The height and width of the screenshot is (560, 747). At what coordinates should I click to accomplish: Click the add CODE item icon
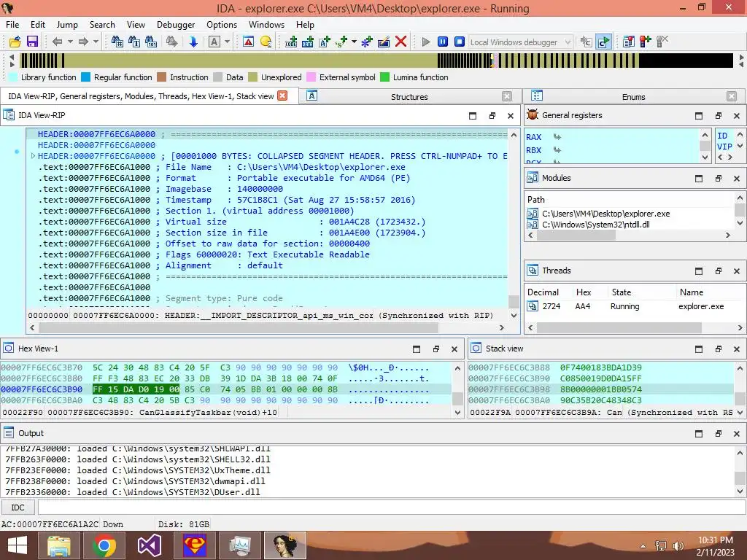coord(291,42)
